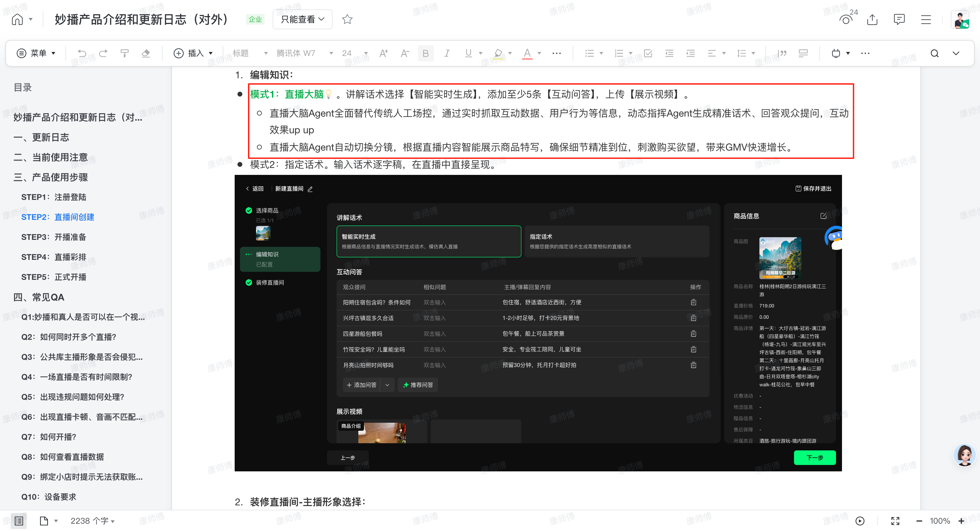Screen dimensions: 980x531
Task: Start presentation play mode
Action: coord(860,521)
